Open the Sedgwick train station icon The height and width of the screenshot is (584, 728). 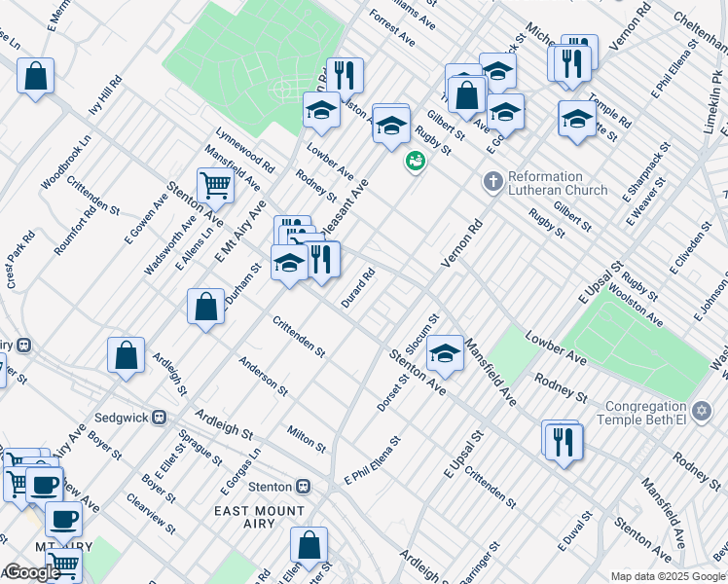(159, 418)
